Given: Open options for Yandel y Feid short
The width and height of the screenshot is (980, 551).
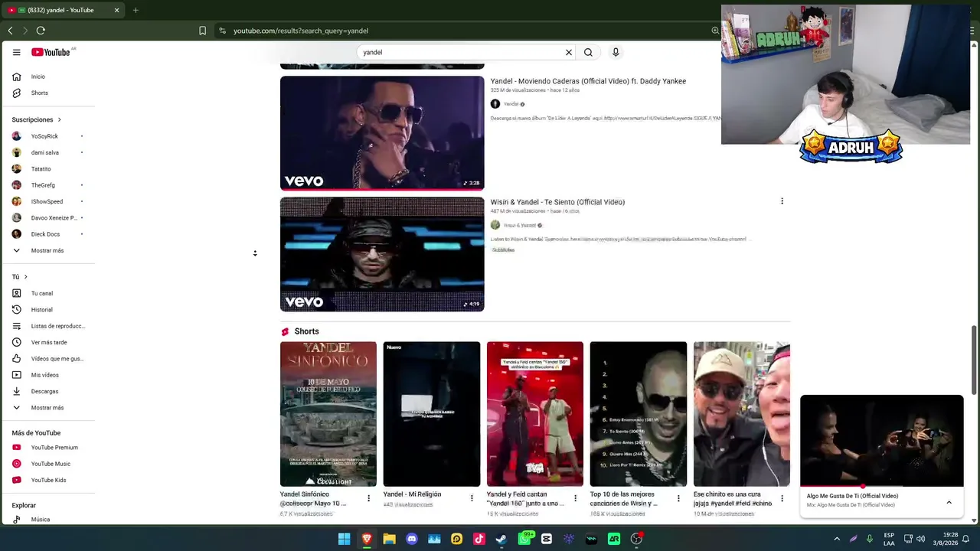Looking at the screenshot, I should point(575,498).
